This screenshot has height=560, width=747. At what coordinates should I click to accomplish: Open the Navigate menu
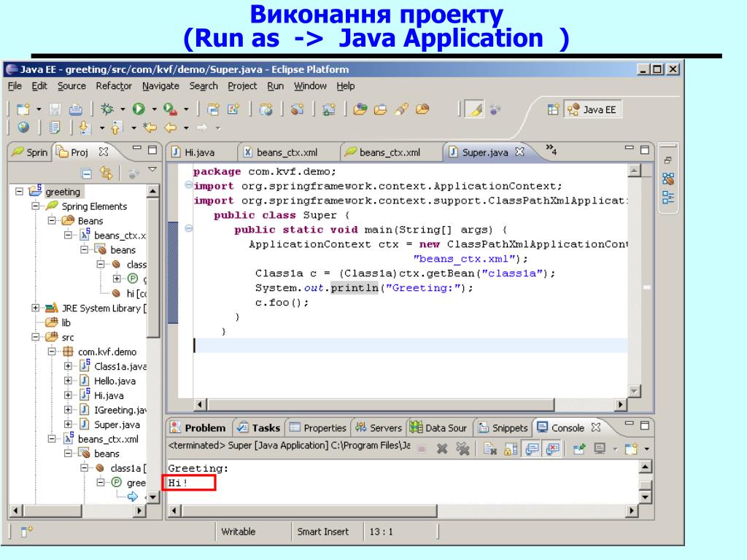[x=160, y=86]
